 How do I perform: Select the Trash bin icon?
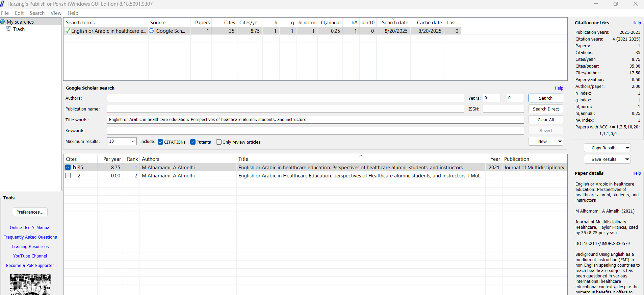(x=9, y=29)
